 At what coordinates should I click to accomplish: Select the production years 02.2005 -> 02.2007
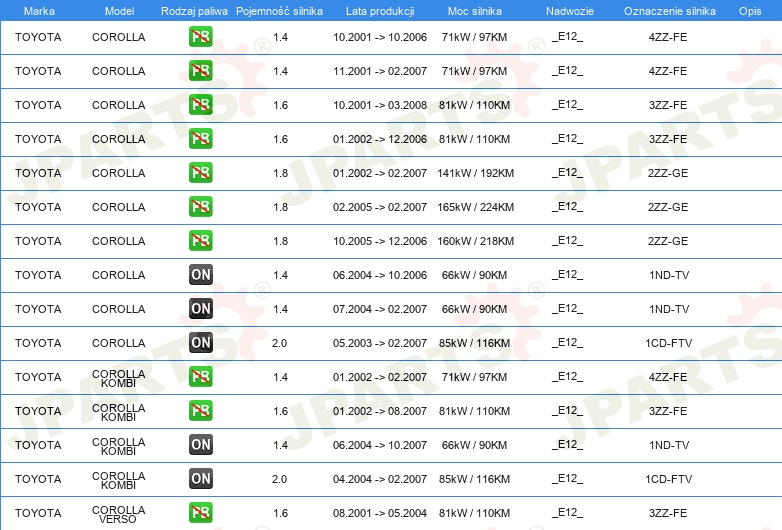pos(380,207)
